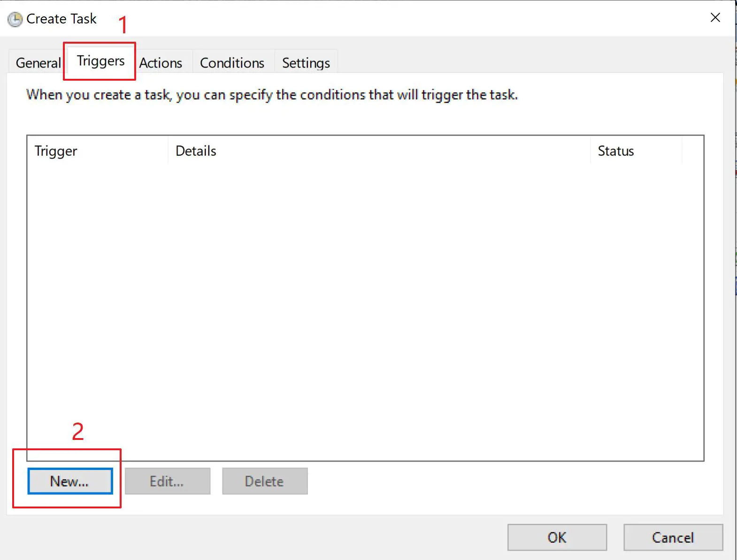Open the General tab
This screenshot has height=560, width=737.
pyautogui.click(x=38, y=62)
